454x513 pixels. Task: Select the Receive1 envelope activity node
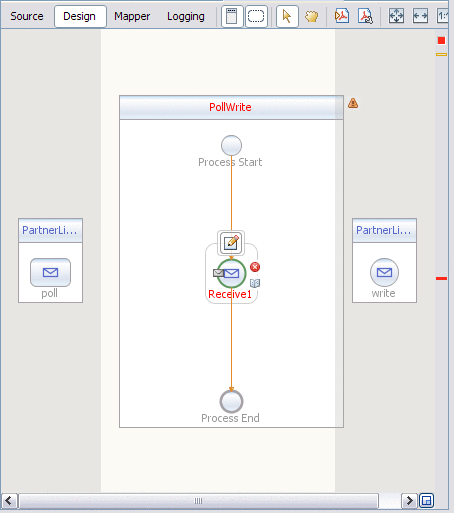click(231, 273)
